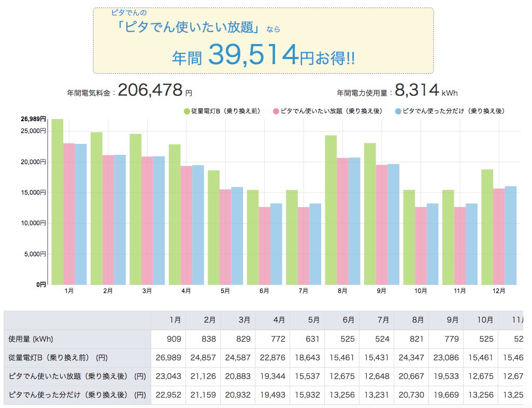Viewport: 532px width, 408px height.
Task: Click the 13,231 table cell
Action: (x=377, y=395)
